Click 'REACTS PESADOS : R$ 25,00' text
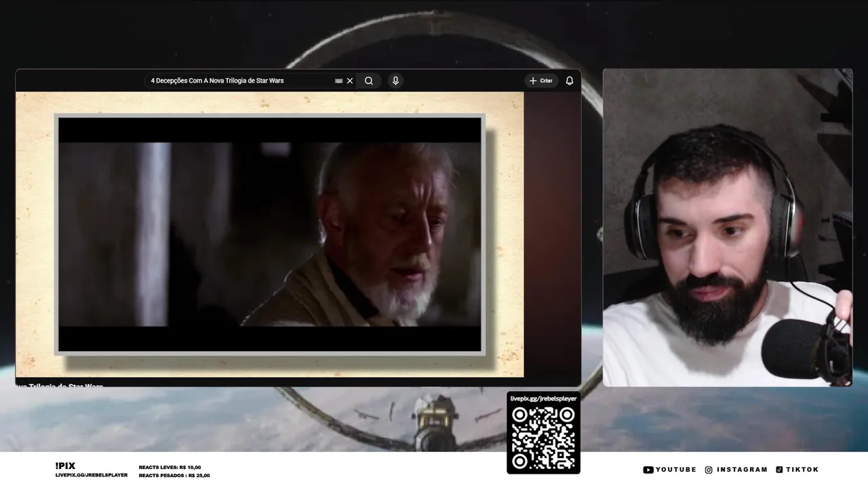 tap(174, 476)
